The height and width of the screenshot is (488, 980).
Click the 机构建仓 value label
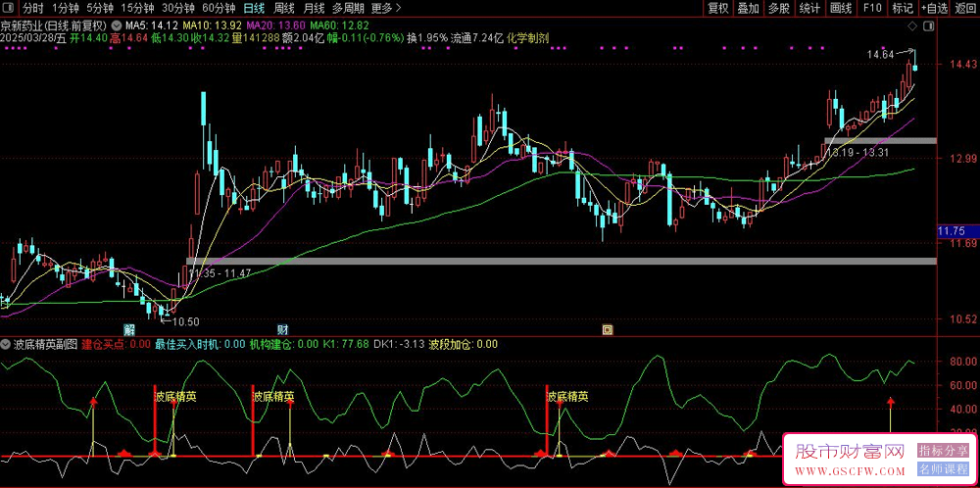tap(284, 344)
